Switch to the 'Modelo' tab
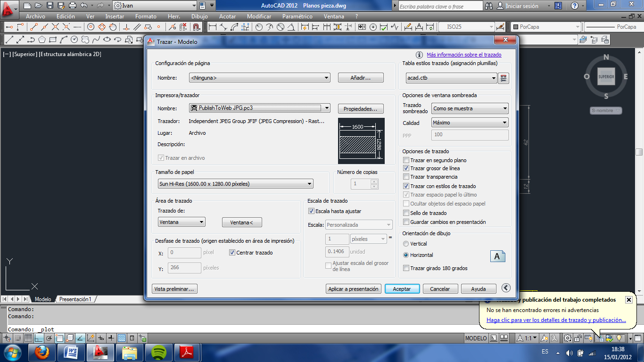Viewport: 644px width, 362px height. pyautogui.click(x=43, y=299)
